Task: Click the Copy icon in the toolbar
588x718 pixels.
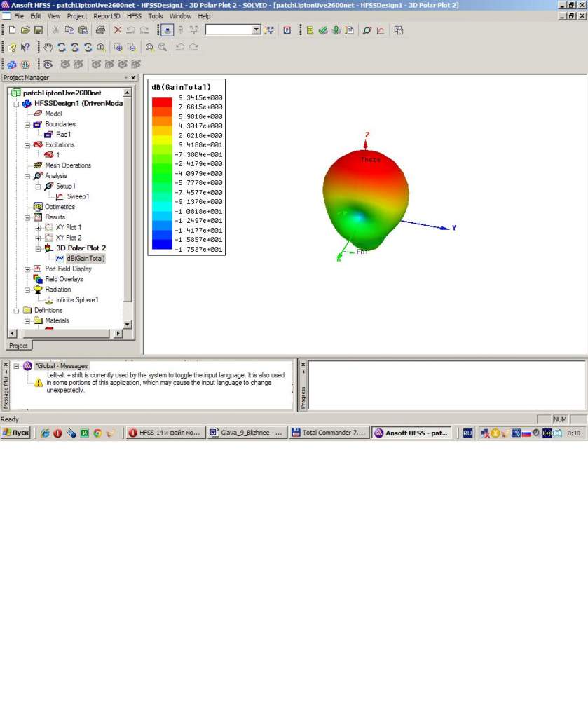Action: pos(69,30)
